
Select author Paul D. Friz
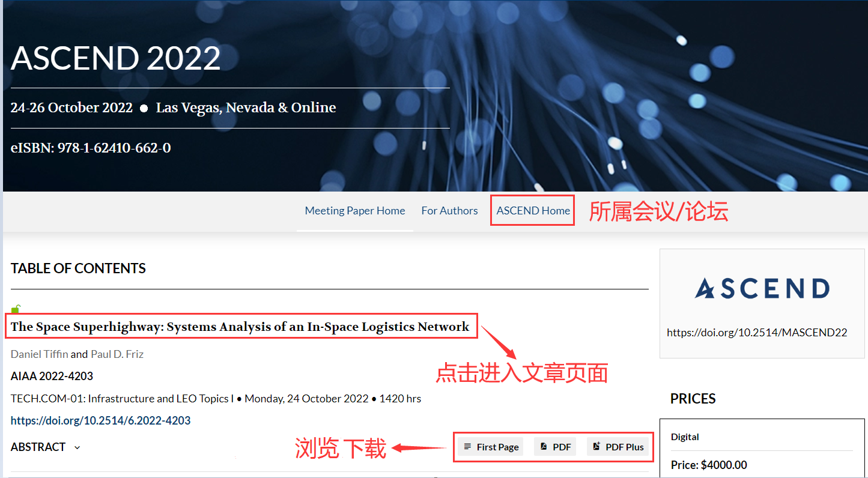pyautogui.click(x=117, y=354)
